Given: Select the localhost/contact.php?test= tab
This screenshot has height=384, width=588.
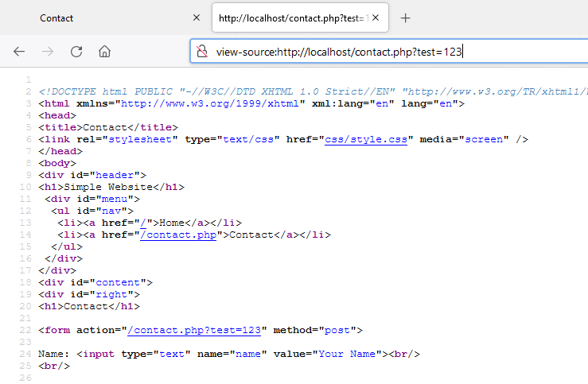Looking at the screenshot, I should (x=290, y=17).
